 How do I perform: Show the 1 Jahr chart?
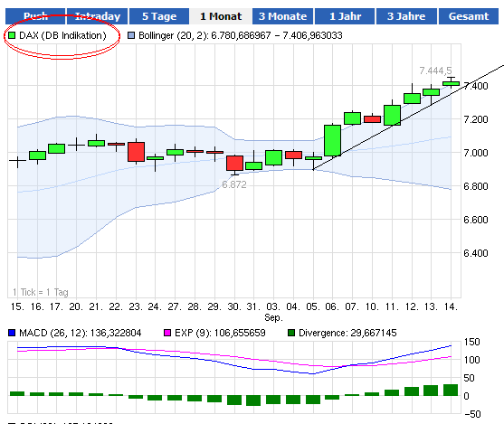tap(345, 16)
